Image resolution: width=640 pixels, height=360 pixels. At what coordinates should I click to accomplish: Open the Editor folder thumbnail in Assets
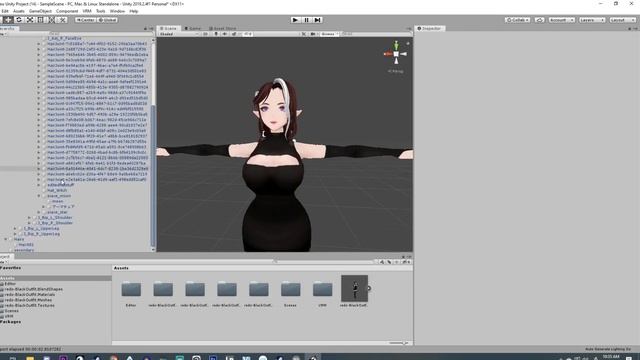pyautogui.click(x=131, y=289)
